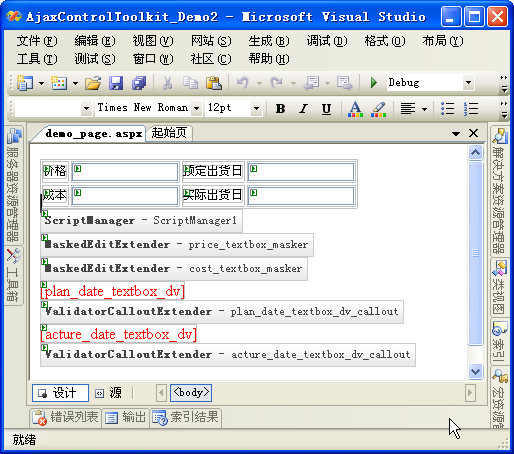
Task: Open the 网站(S) menu
Action: (x=211, y=41)
